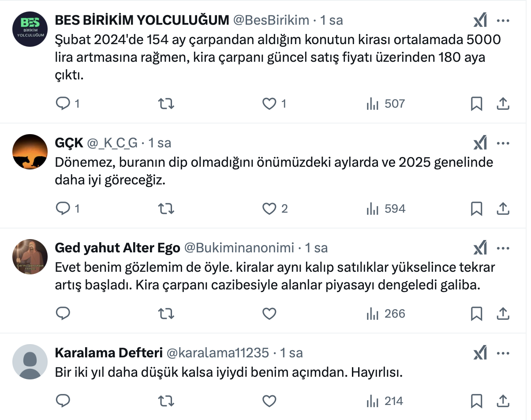The width and height of the screenshot is (531, 420).
Task: Open the @BesBirikim profile handle
Action: [271, 20]
